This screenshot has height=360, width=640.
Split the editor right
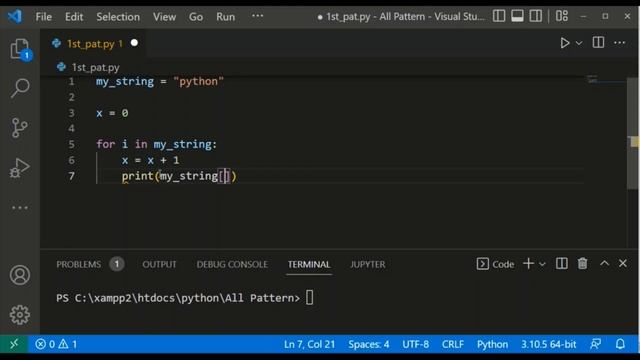pos(598,42)
